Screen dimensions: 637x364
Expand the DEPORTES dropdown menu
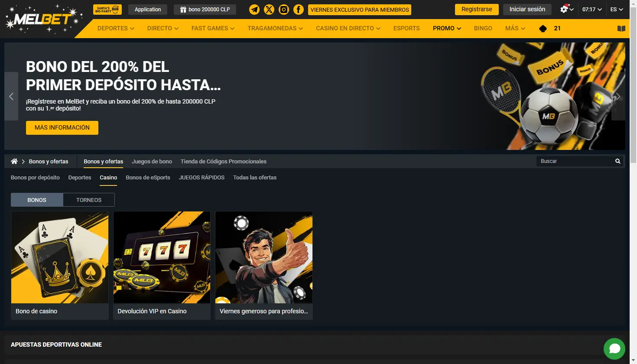tap(116, 28)
